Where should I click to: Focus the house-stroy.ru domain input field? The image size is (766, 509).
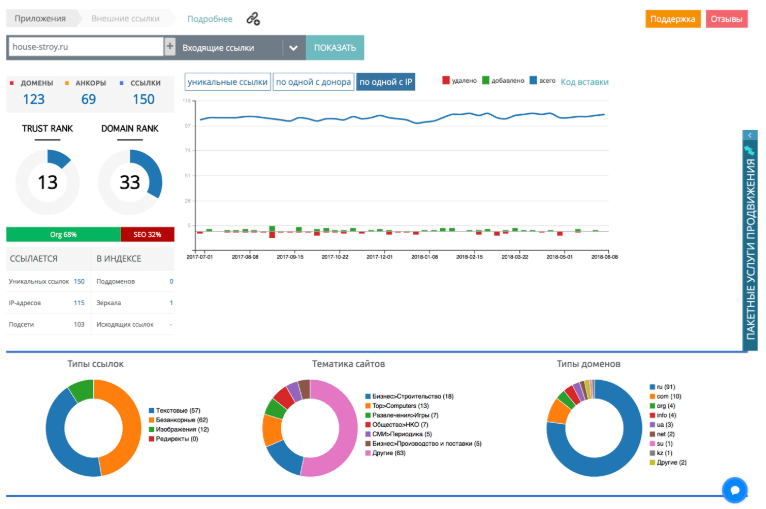pyautogui.click(x=86, y=47)
